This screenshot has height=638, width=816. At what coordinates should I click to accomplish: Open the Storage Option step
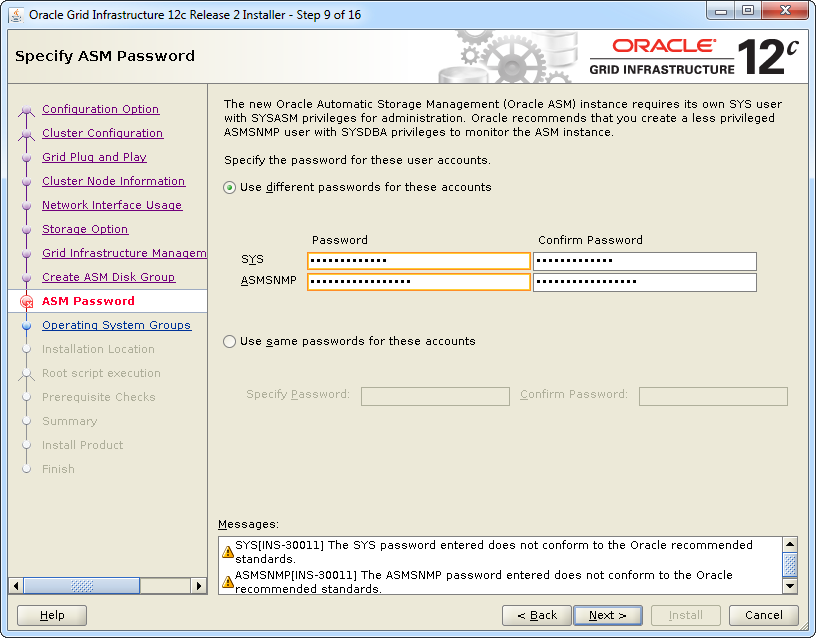[x=85, y=229]
